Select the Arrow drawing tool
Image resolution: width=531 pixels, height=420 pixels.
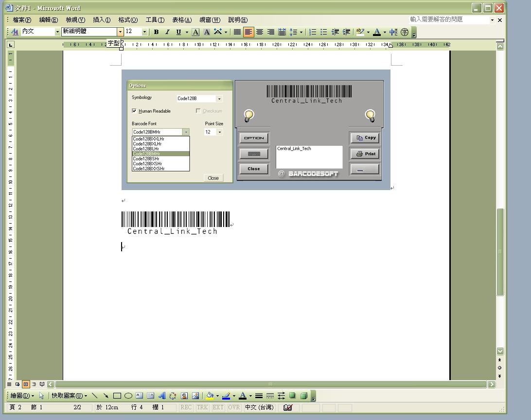106,396
